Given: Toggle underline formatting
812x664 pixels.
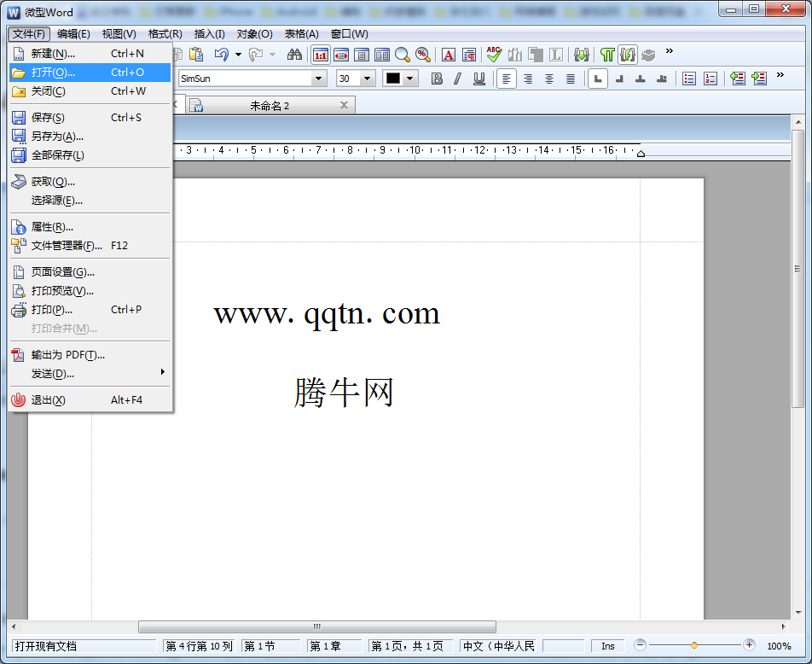Looking at the screenshot, I should pyautogui.click(x=479, y=79).
